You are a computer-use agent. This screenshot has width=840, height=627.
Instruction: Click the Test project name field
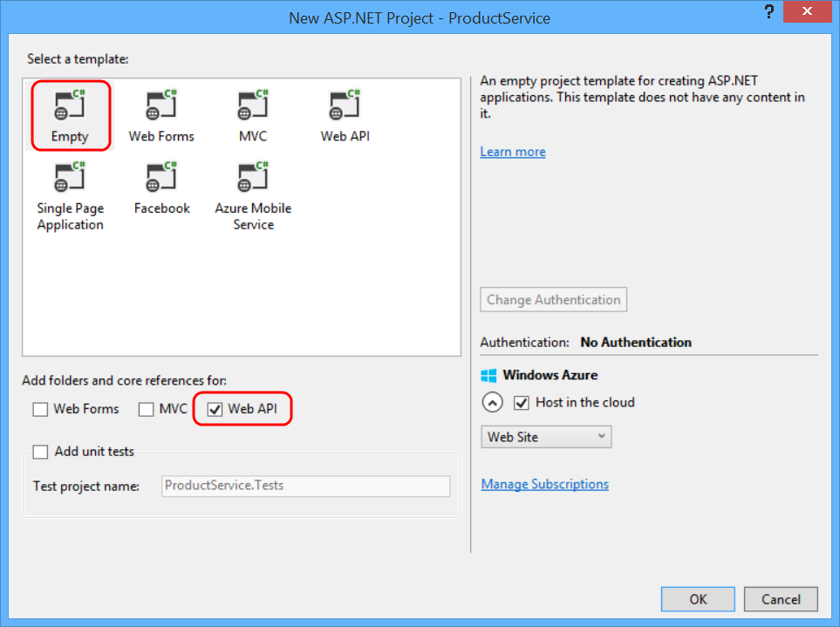pos(306,486)
